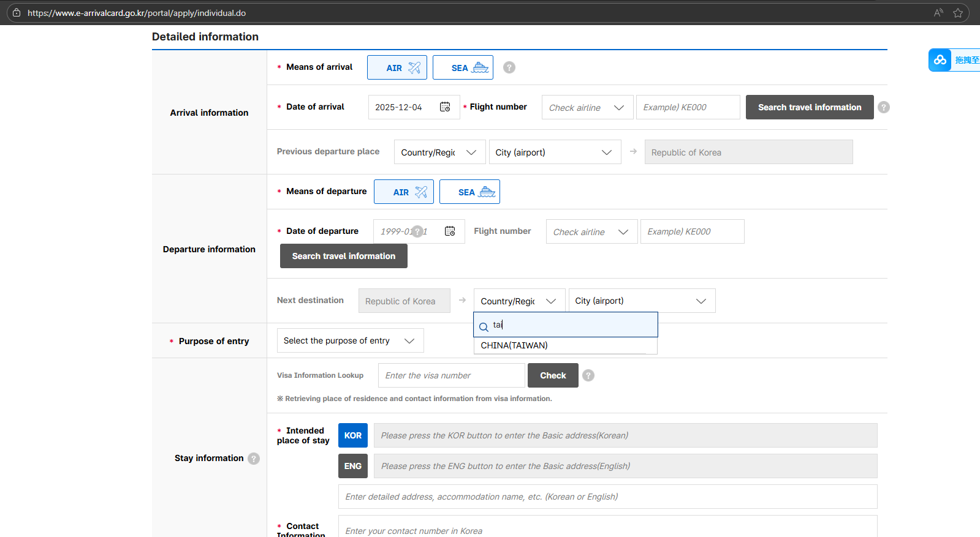This screenshot has width=980, height=537.
Task: Open the departure date calendar picker
Action: coord(450,231)
